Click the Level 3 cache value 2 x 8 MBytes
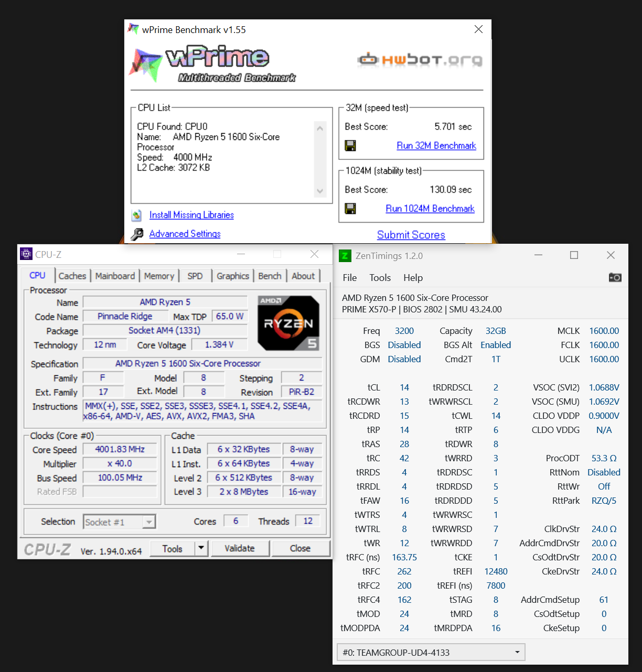The width and height of the screenshot is (642, 672). [x=244, y=492]
